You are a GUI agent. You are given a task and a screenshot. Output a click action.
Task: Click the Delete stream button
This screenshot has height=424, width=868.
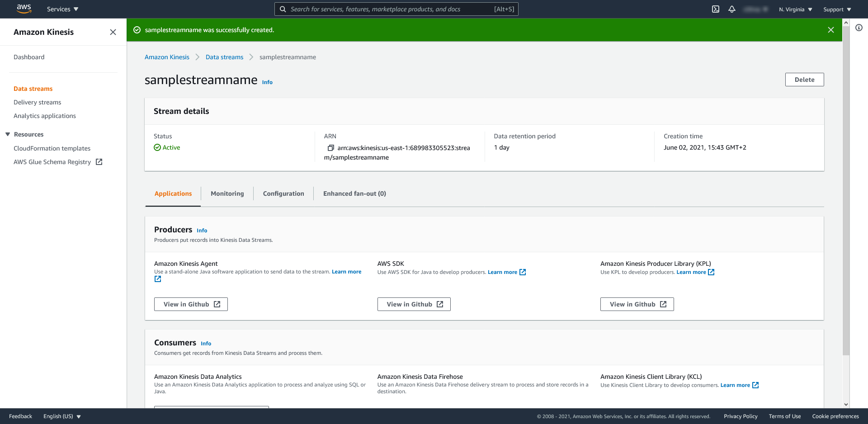pos(804,80)
